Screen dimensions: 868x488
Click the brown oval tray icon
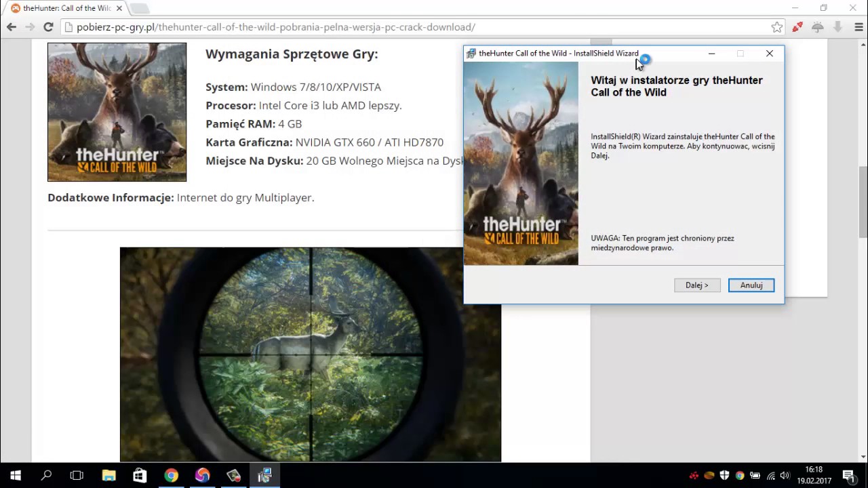709,476
